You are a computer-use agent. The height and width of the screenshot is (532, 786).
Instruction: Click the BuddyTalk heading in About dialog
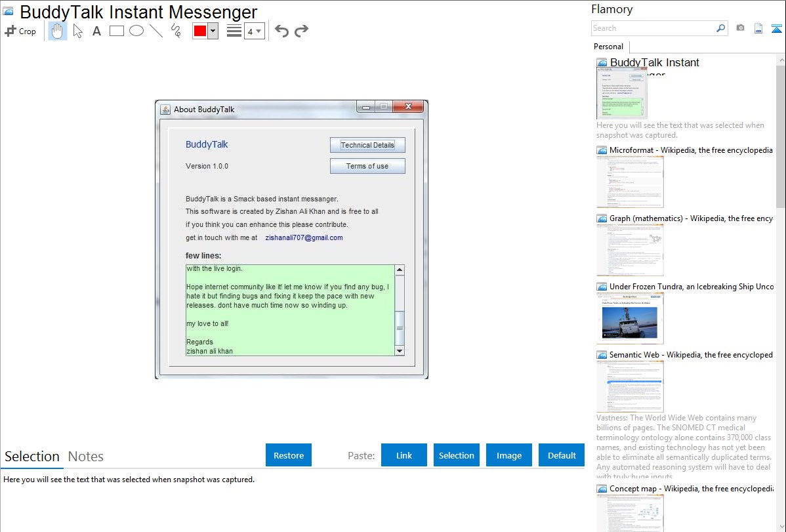coord(207,144)
